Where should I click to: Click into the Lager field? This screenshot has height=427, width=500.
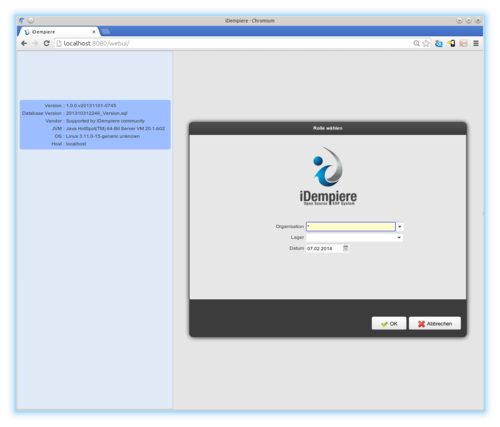(x=351, y=237)
